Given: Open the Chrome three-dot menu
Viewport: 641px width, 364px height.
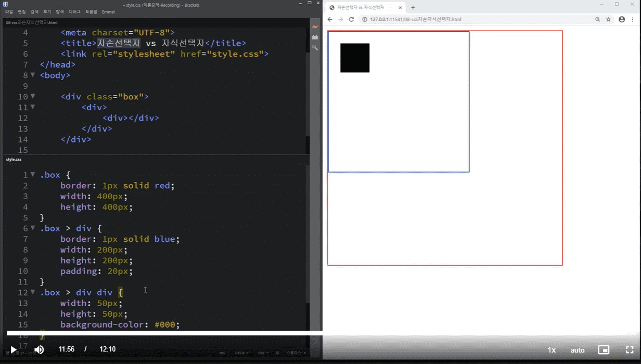Looking at the screenshot, I should [x=633, y=19].
